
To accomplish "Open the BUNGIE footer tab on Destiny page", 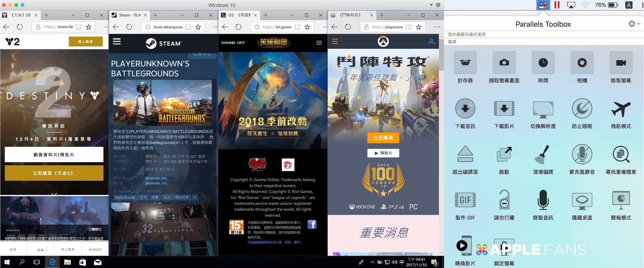I will point(95,249).
